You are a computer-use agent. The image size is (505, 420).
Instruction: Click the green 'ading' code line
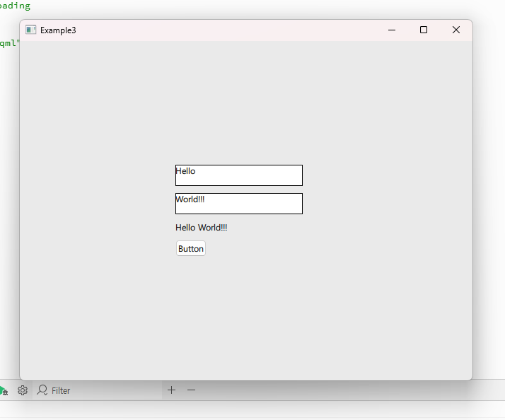click(x=14, y=6)
